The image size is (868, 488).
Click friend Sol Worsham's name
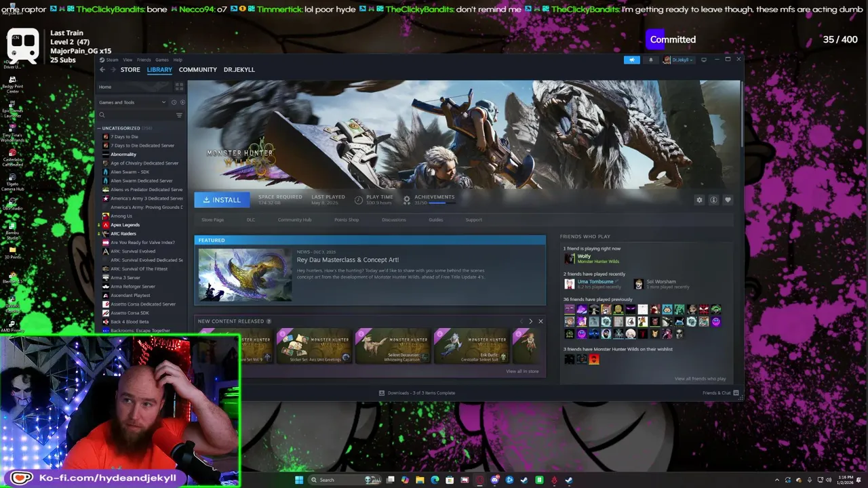point(661,281)
